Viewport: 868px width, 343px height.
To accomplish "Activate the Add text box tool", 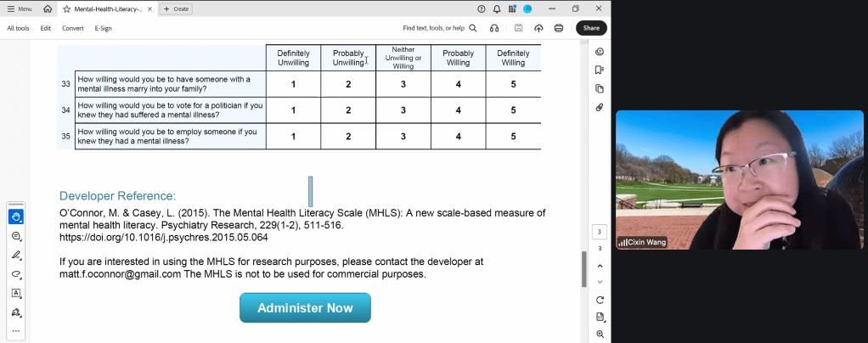I will (15, 293).
